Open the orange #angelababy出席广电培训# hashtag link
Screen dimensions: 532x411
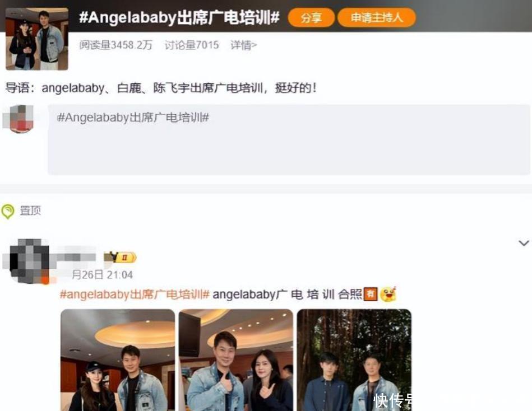[135, 294]
